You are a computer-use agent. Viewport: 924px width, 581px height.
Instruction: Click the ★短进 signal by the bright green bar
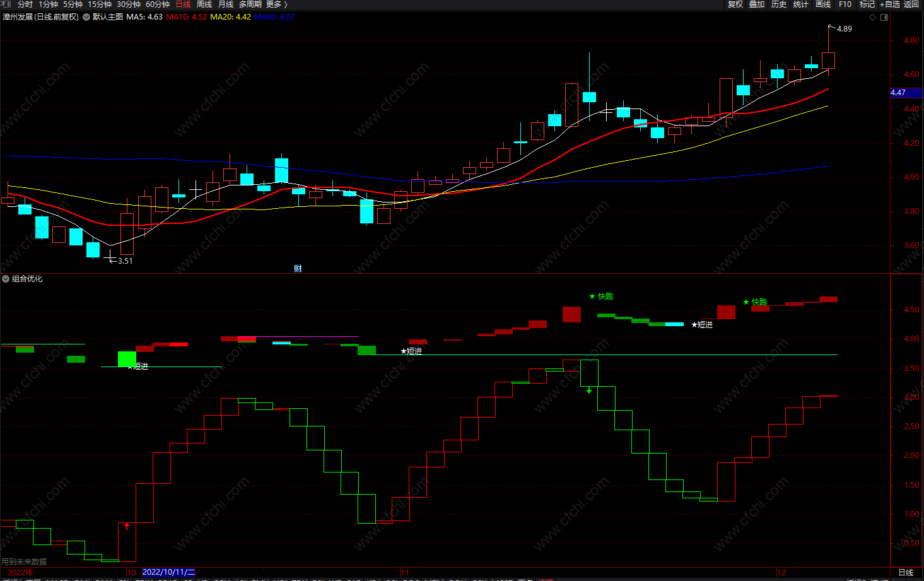[138, 366]
